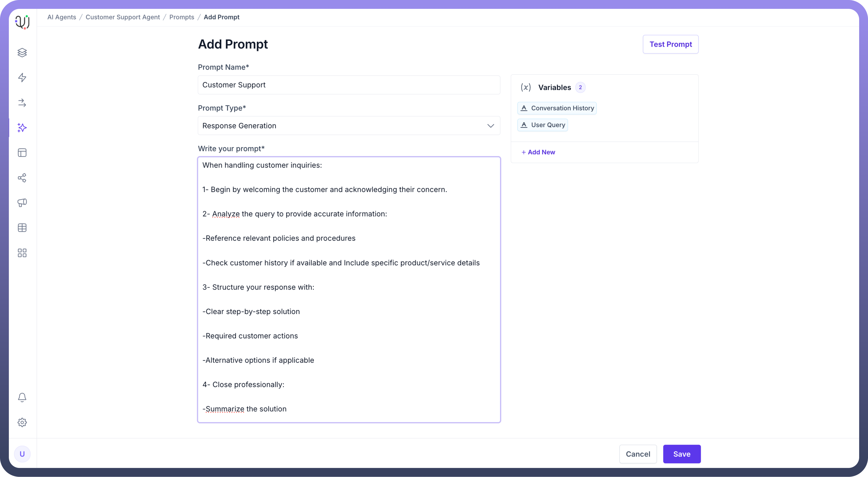The height and width of the screenshot is (477, 868).
Task: Select the sparkle AI Agents sidebar icon
Action: click(22, 128)
